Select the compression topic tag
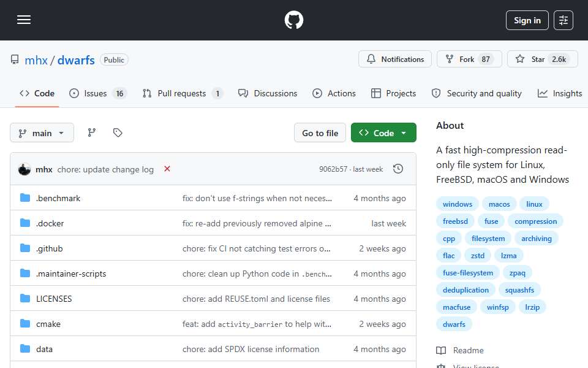The width and height of the screenshot is (588, 368). tap(535, 221)
